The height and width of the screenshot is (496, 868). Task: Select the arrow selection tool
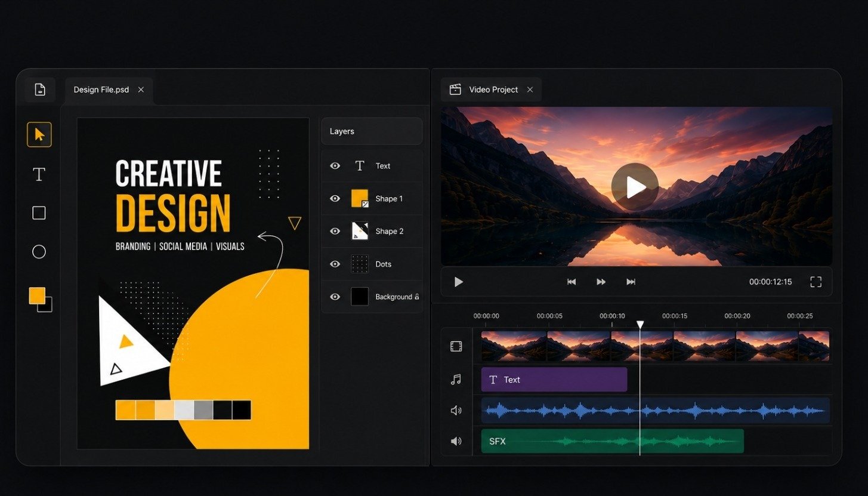click(x=39, y=135)
